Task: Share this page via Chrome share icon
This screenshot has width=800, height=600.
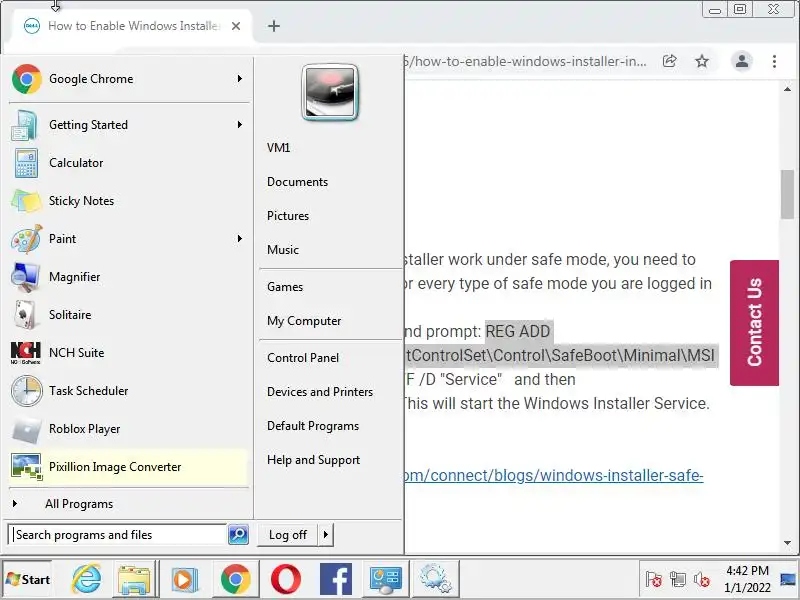Action: click(669, 61)
